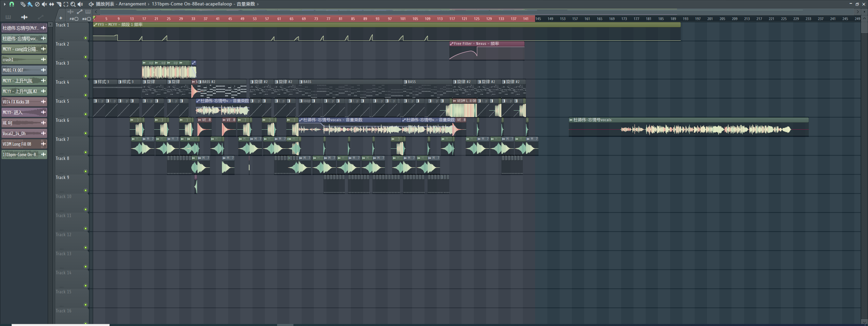Show audio clips in the picker panel
The image size is (868, 326).
click(x=24, y=17)
